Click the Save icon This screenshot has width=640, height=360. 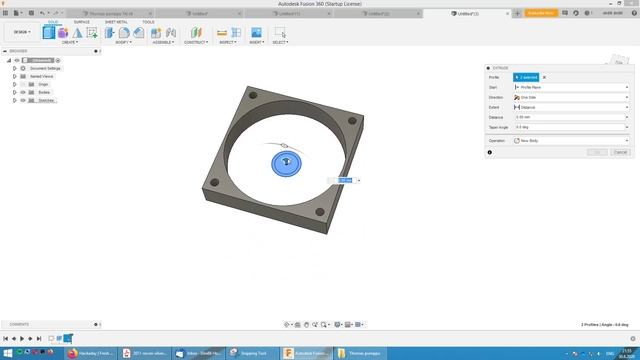[31, 13]
